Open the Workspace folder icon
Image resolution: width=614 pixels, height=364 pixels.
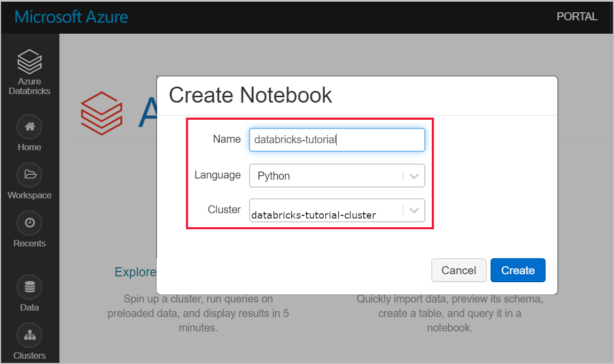[x=29, y=174]
